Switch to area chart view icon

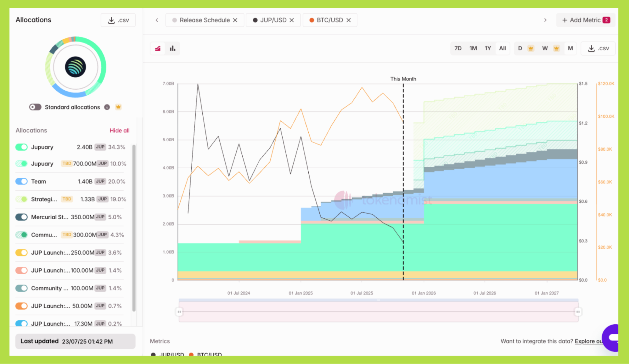coord(158,48)
